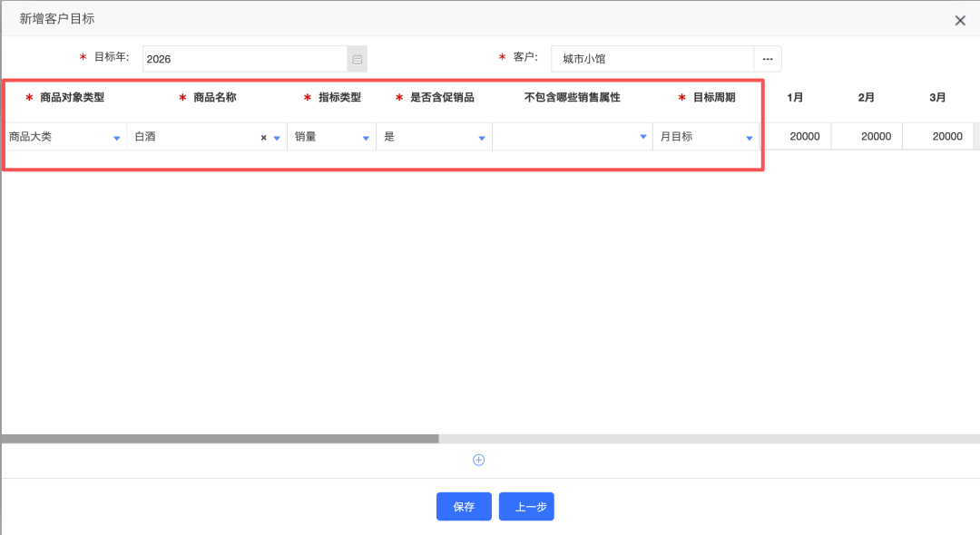Image resolution: width=980 pixels, height=535 pixels.
Task: Open the 是否含促销品 dropdown showing 是
Action: (x=481, y=136)
